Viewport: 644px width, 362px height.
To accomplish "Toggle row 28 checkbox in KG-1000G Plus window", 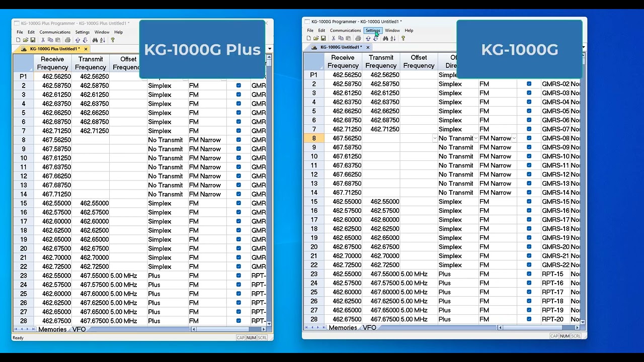I will tap(238, 321).
